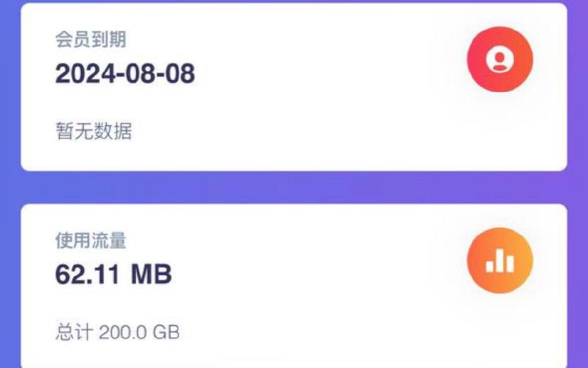The width and height of the screenshot is (588, 368).
Task: Click the red user profile icon
Action: [x=500, y=60]
